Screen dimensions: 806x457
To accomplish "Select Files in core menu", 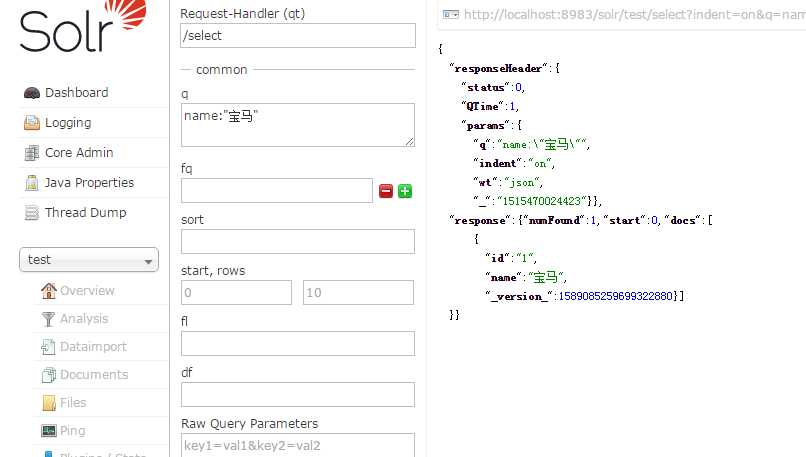I will pyautogui.click(x=73, y=403).
